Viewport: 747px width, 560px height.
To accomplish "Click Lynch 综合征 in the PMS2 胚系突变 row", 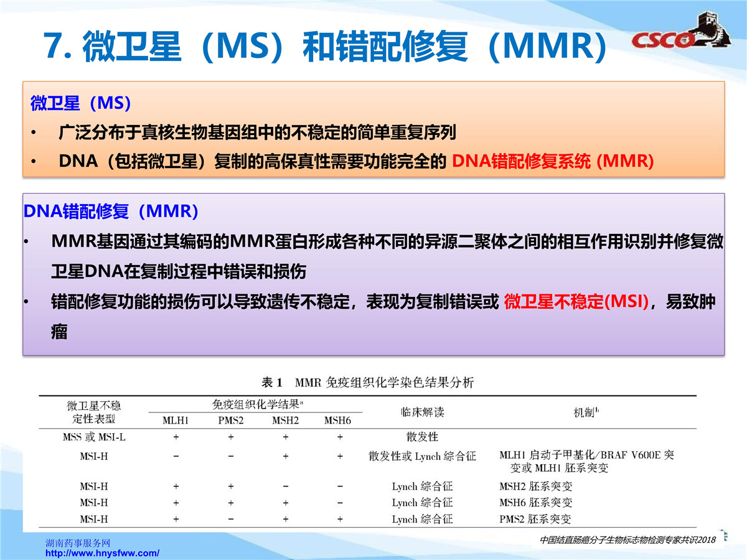I will [422, 519].
